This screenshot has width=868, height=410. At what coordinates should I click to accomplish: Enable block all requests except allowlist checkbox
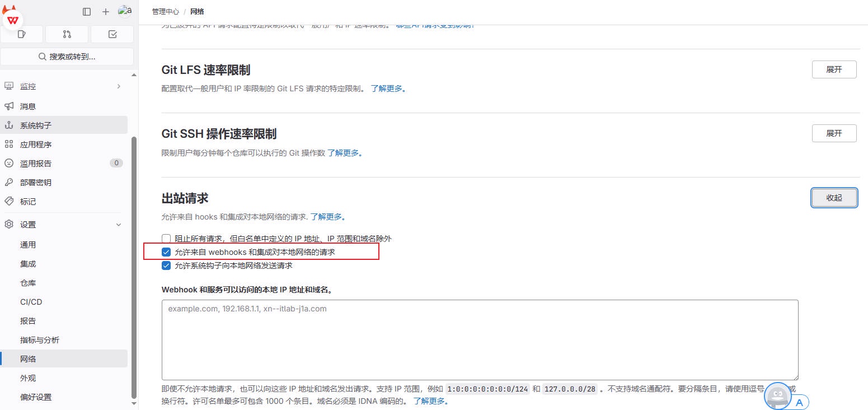tap(166, 239)
